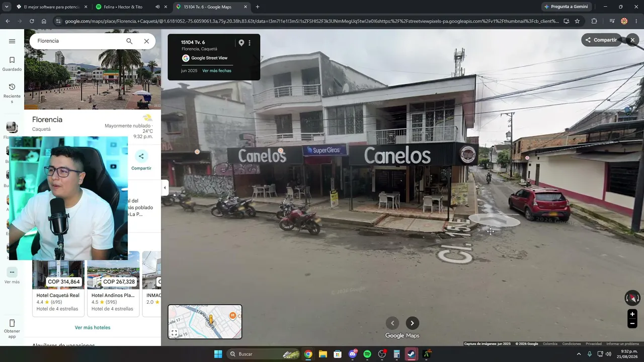Mute the Spotify tab via speaker icon

click(x=157, y=7)
